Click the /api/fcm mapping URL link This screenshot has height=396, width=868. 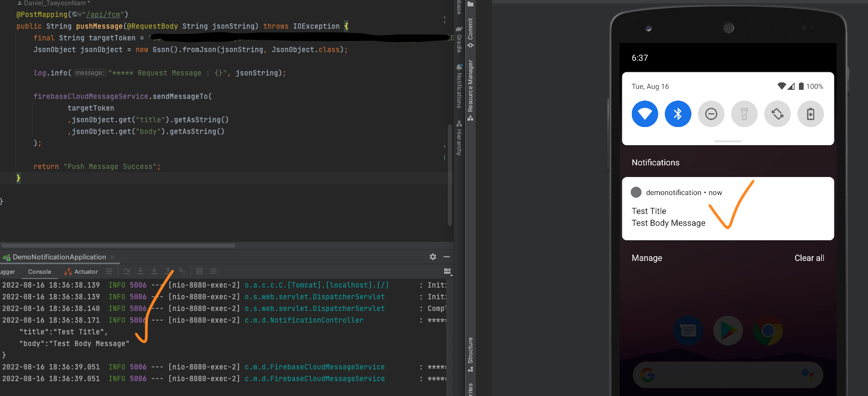(x=103, y=14)
